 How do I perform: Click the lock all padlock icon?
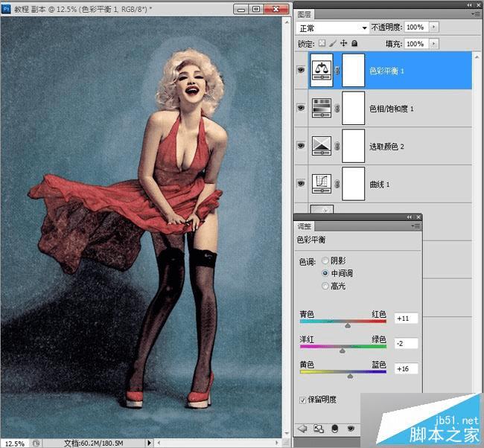pos(354,44)
